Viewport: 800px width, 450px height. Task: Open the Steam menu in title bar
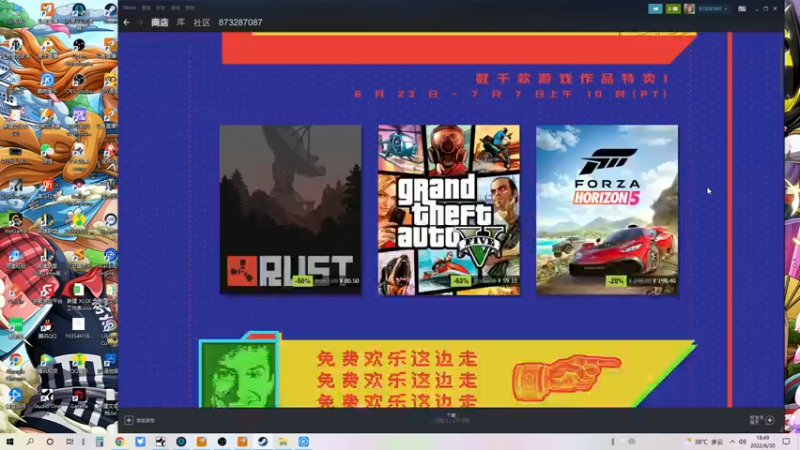click(130, 8)
